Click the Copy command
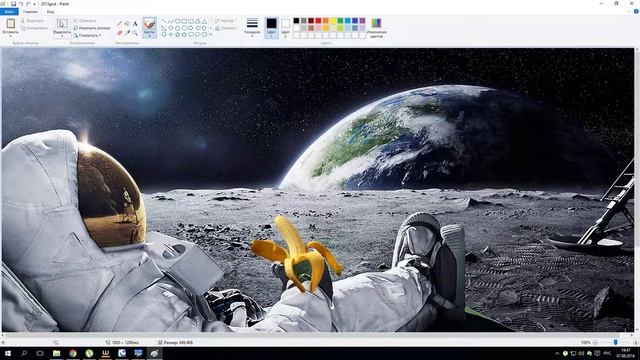Screen dimensions: 640x360 [x=35, y=28]
